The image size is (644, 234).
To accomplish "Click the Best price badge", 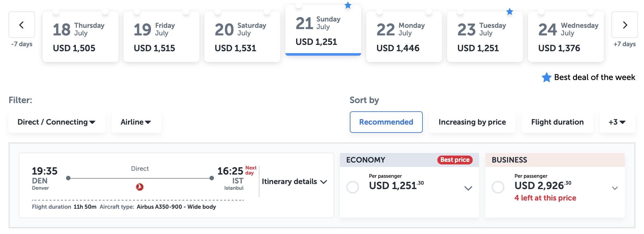I will tap(455, 160).
